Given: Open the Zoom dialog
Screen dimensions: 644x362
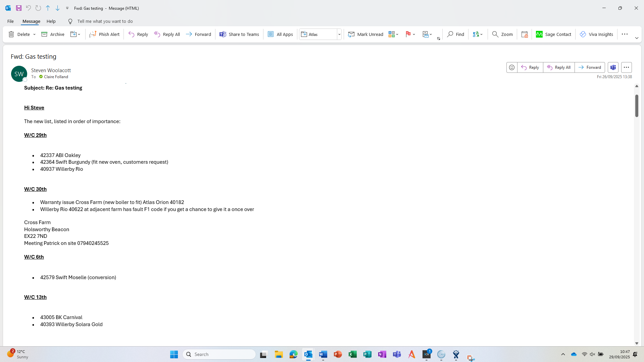Looking at the screenshot, I should (502, 34).
